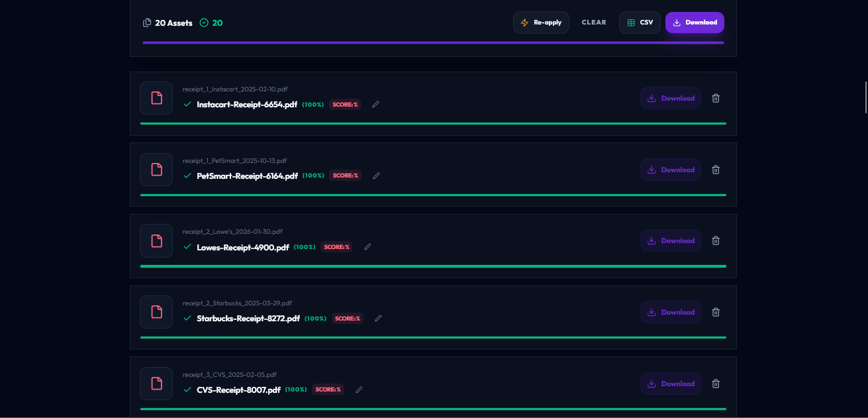This screenshot has height=418, width=868.
Task: Open the rename editor for CVS-Receipt-8007.pdf
Action: pyautogui.click(x=359, y=390)
